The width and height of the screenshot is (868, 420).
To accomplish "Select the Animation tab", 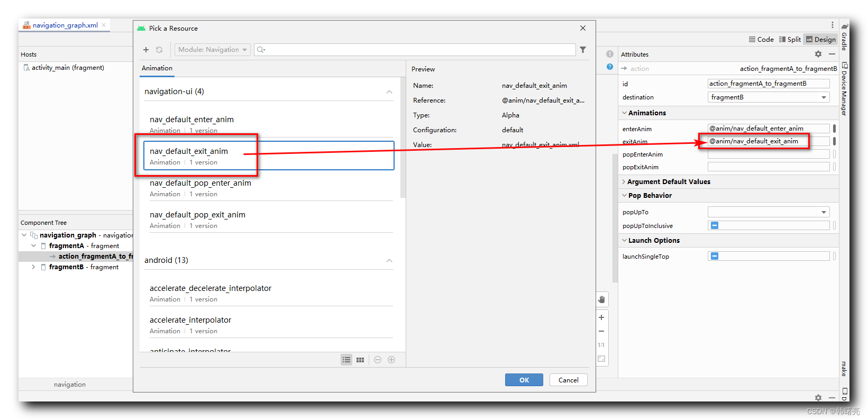I will pos(157,68).
